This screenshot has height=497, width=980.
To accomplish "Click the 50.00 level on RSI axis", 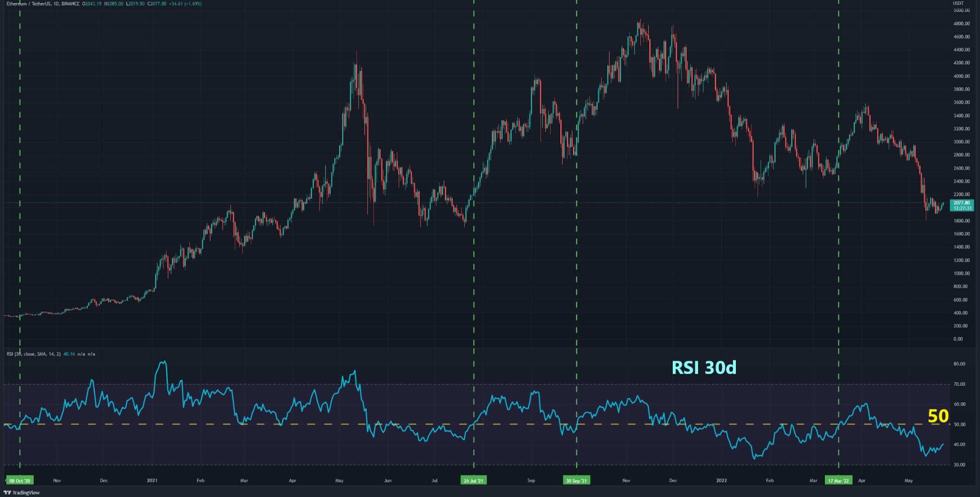I will tap(960, 424).
